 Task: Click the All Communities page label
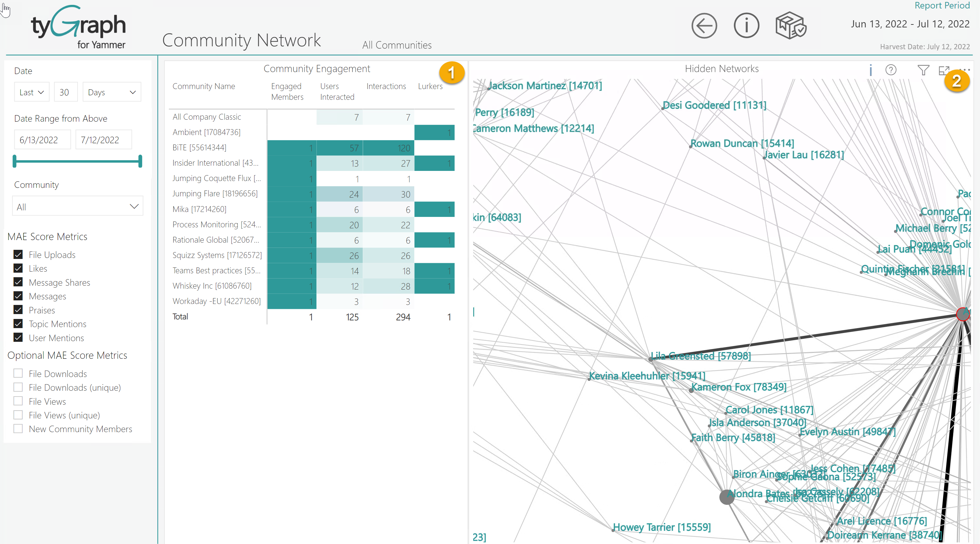pyautogui.click(x=397, y=45)
